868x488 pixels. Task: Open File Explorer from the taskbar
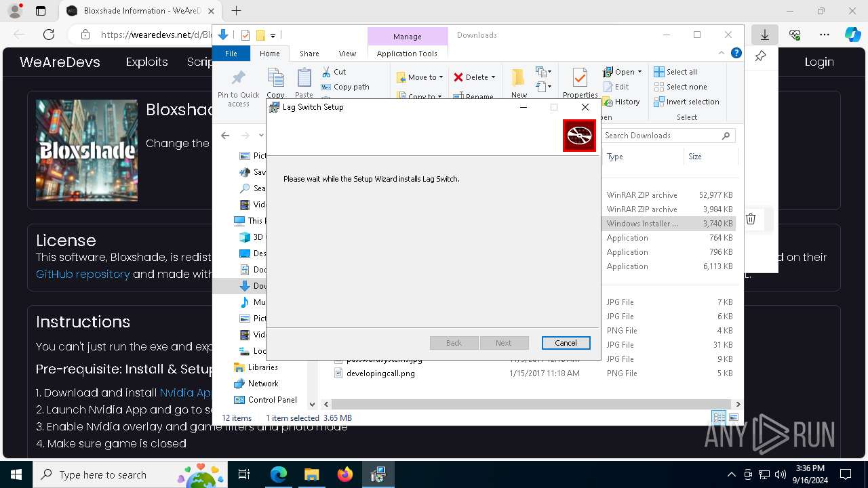pos(311,474)
